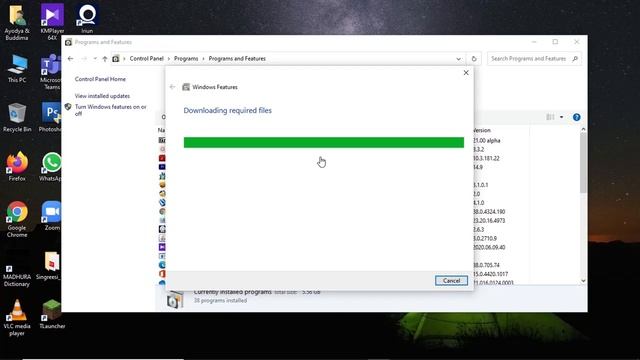Screen dimensions: 640x360
Task: Click the installed programs icon in details pane
Action: coord(175,299)
